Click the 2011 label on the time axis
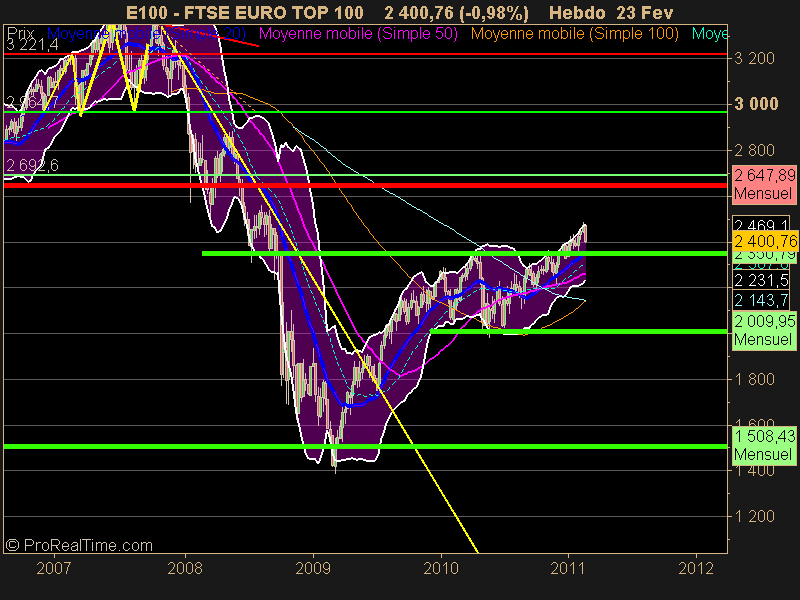 [x=567, y=568]
